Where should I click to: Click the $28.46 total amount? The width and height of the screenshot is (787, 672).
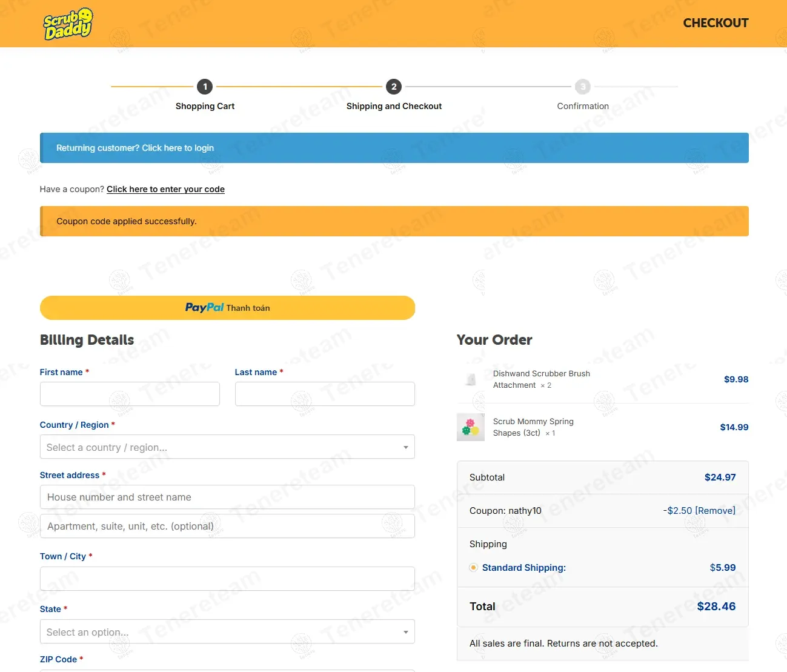point(716,607)
